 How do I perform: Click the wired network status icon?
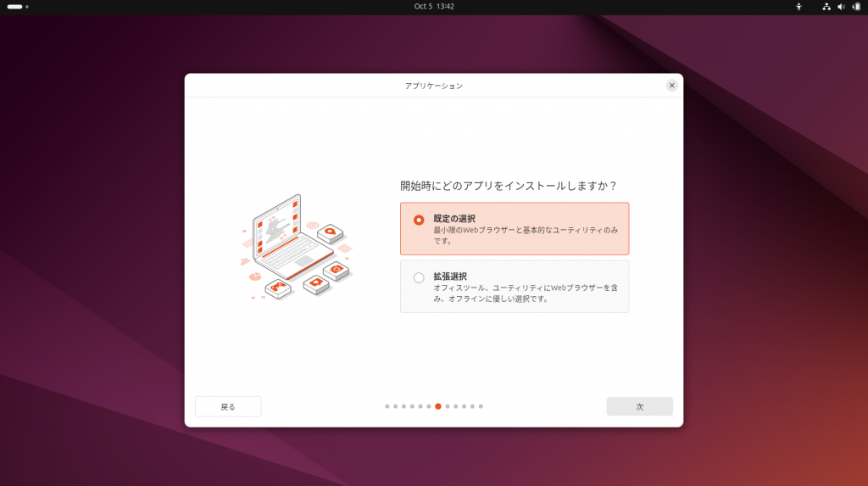point(826,7)
